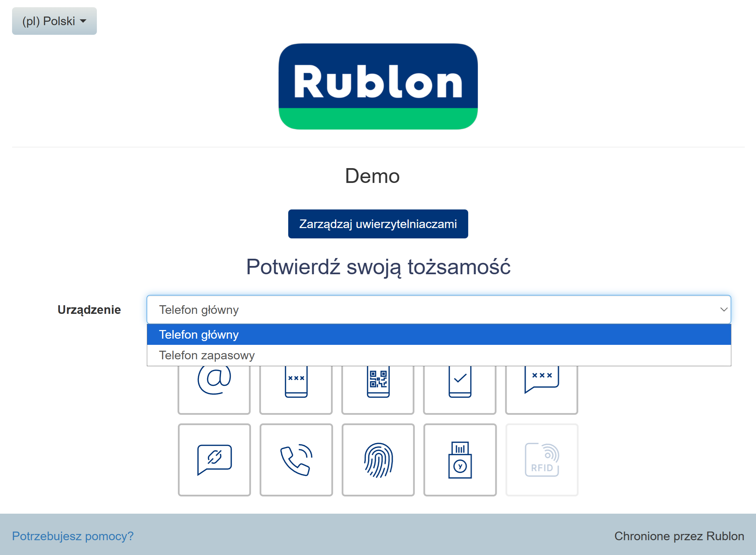Choose the SMS link authentication icon

click(214, 460)
